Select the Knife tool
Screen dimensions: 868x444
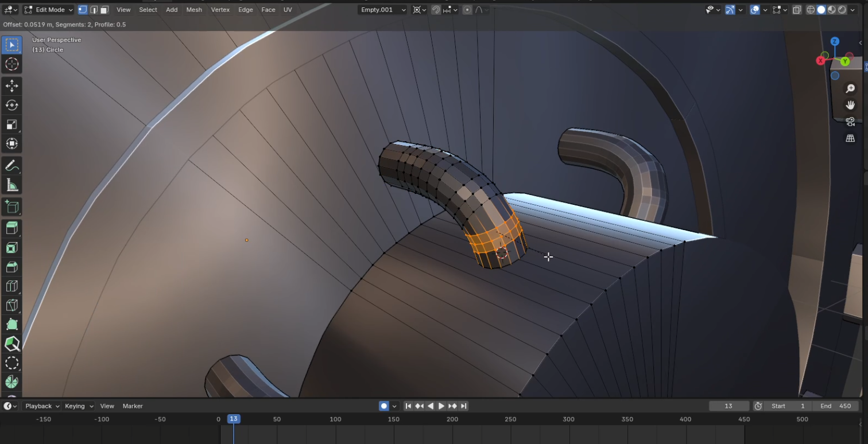[x=11, y=305]
